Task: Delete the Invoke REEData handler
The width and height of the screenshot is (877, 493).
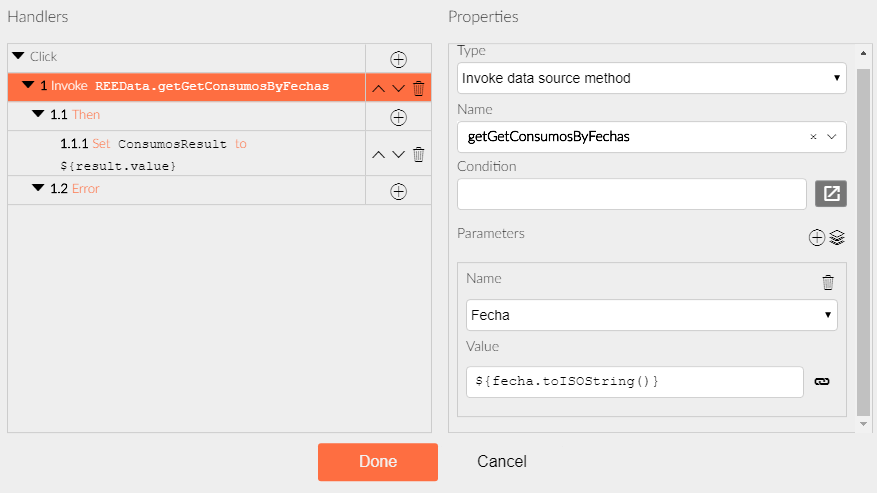Action: 418,88
